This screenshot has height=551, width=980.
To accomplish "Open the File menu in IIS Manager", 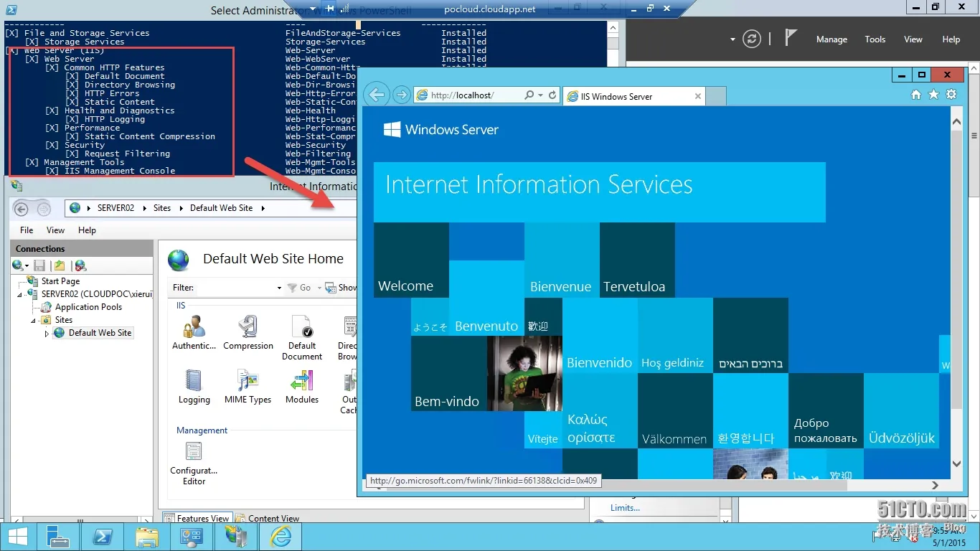I will 27,230.
